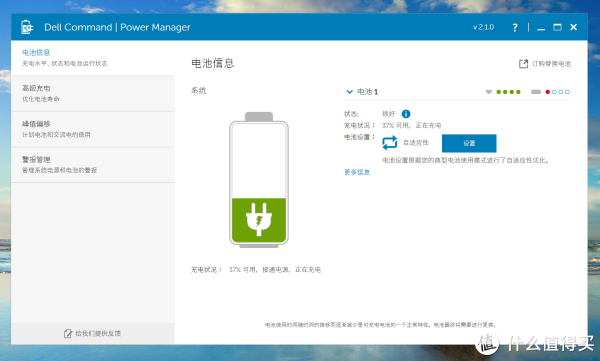Click the heart battery health indicator icon

point(489,92)
